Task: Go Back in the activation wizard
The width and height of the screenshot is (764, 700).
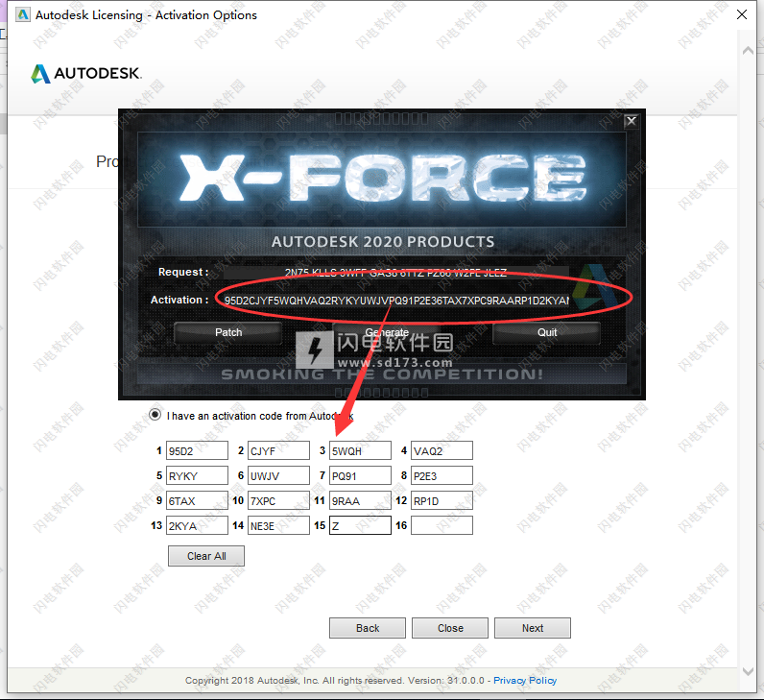Action: (x=368, y=628)
